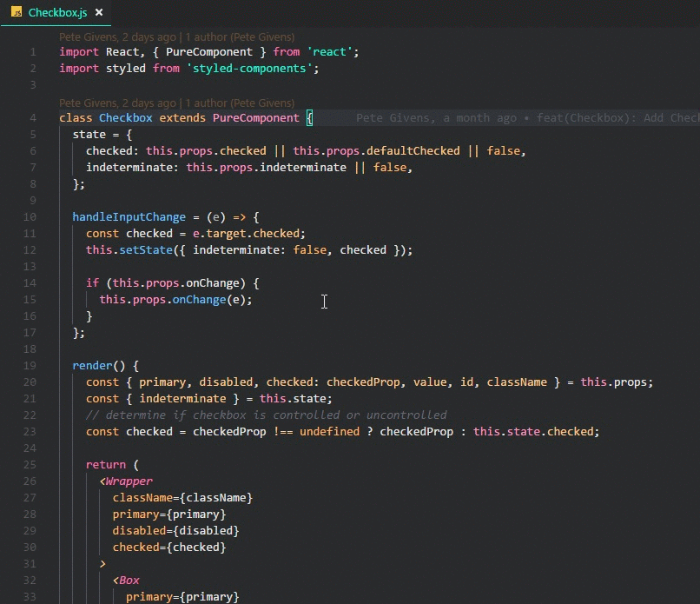Click 'e.target.checked' on line 11
The height and width of the screenshot is (604, 700).
click(x=246, y=234)
